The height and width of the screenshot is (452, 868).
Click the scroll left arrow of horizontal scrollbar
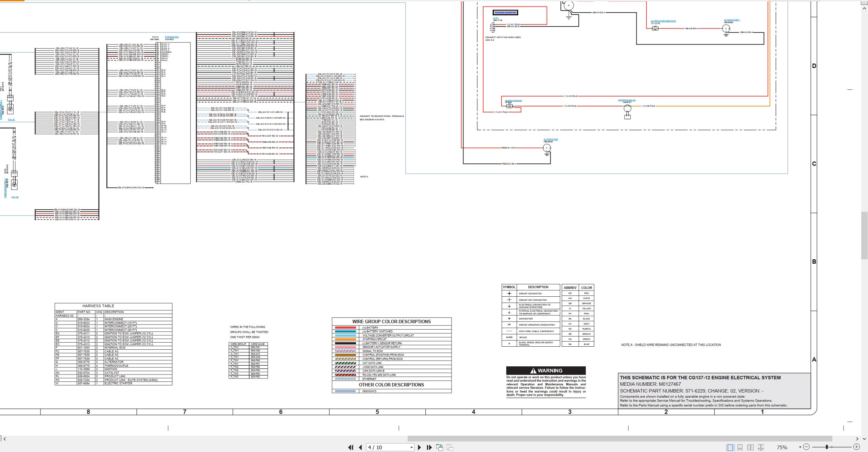click(4, 439)
